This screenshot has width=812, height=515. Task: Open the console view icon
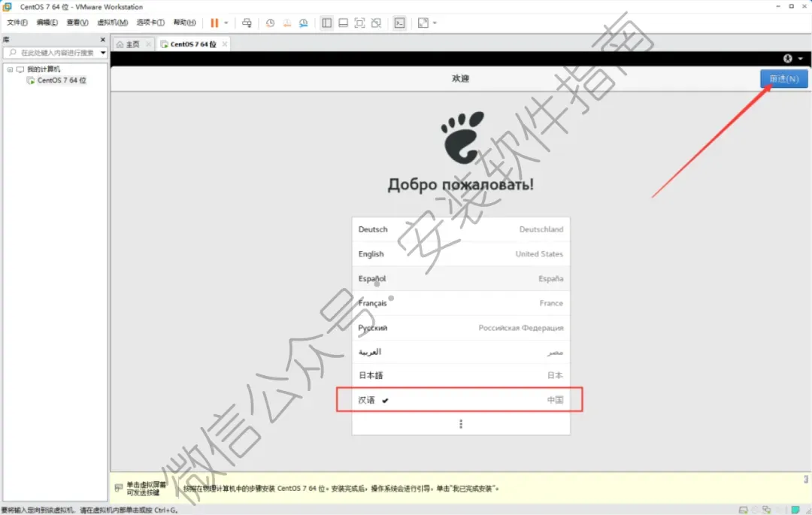pyautogui.click(x=399, y=23)
